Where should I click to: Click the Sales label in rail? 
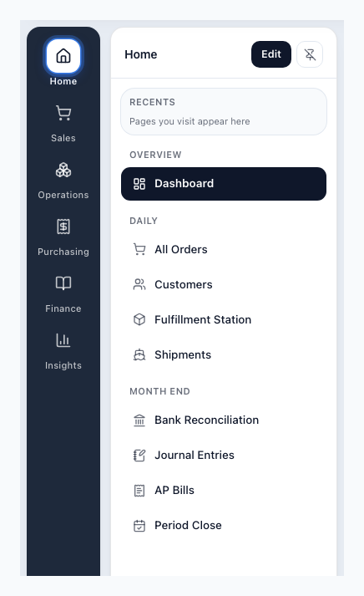(63, 138)
